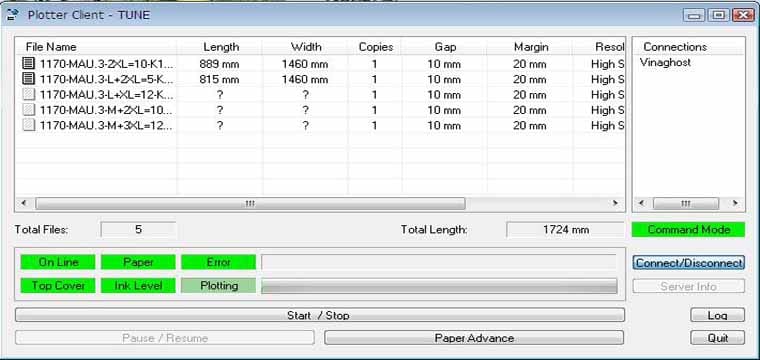
Task: Select file 1170-MAU.3-M+3XL=12...
Action: pos(106,125)
